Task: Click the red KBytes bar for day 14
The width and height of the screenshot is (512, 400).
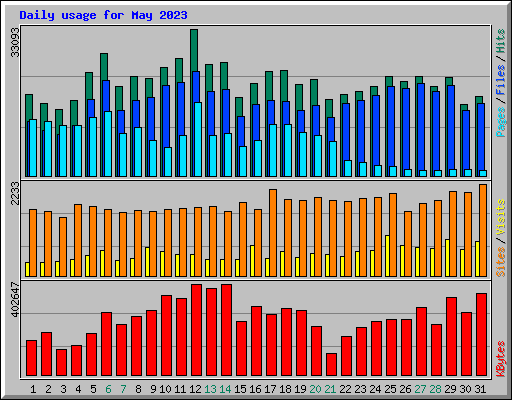Action: (226, 330)
